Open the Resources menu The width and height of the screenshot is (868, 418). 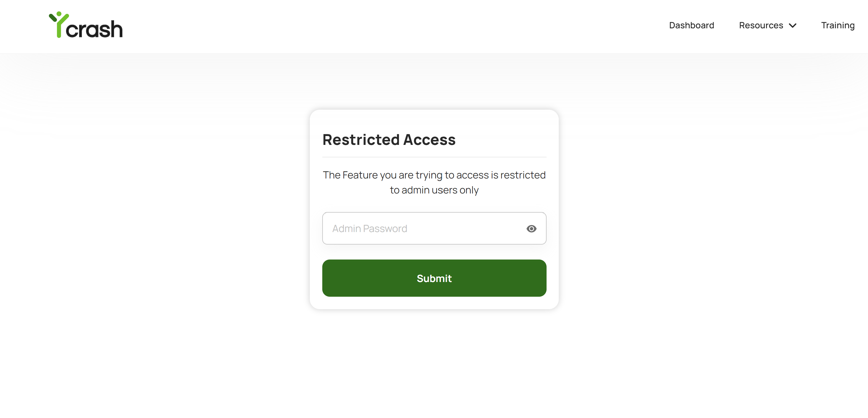[767, 26]
